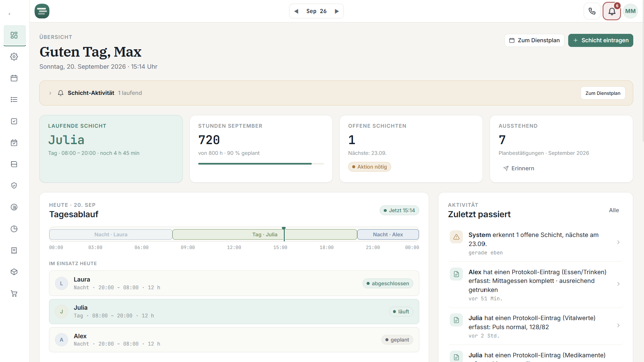Open Julia Vitalwerte entry chevron

[x=619, y=325]
